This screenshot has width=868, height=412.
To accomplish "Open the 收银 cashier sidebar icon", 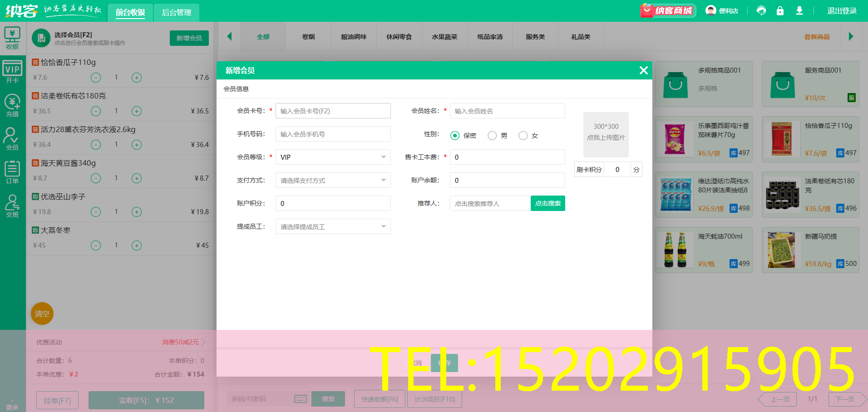I will [12, 39].
